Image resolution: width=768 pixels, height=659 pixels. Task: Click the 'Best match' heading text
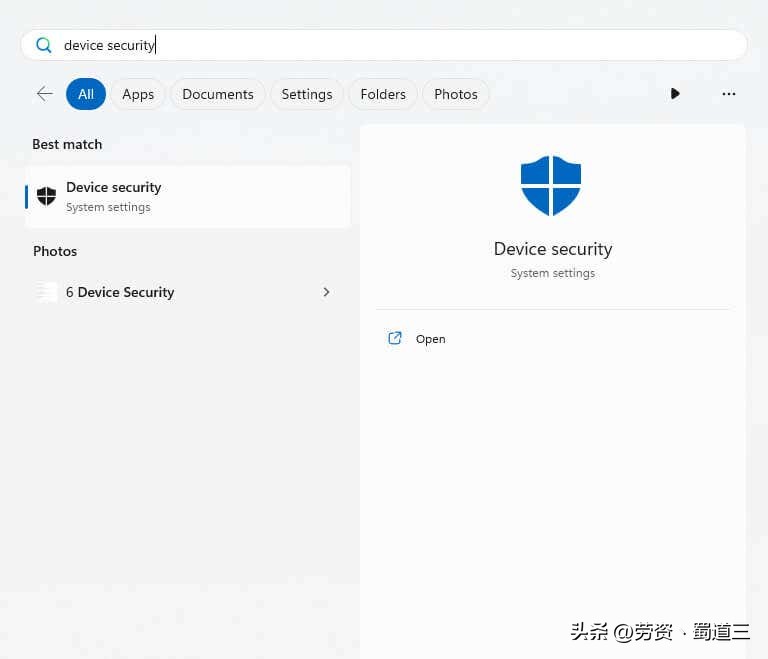click(67, 145)
